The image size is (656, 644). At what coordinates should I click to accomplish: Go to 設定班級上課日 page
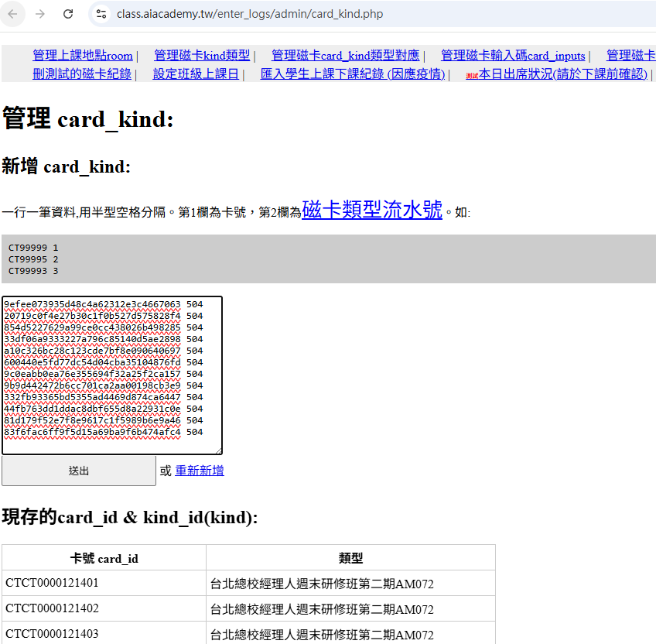point(196,74)
